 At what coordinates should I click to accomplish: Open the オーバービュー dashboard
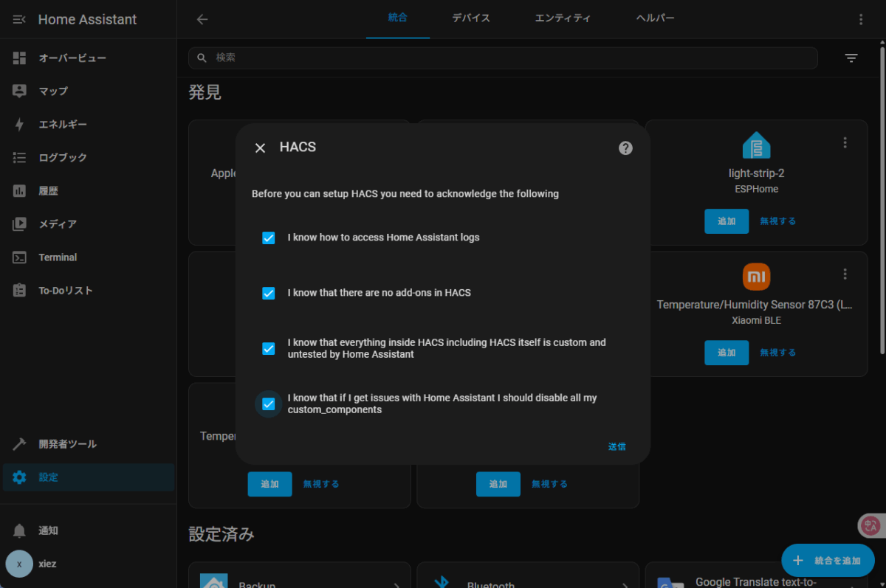(89, 58)
